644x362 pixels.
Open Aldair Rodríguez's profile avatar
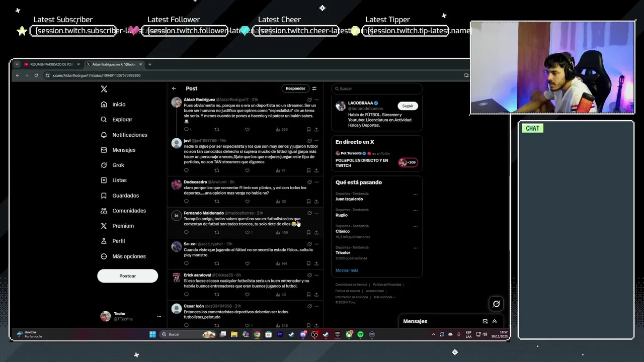tap(176, 103)
